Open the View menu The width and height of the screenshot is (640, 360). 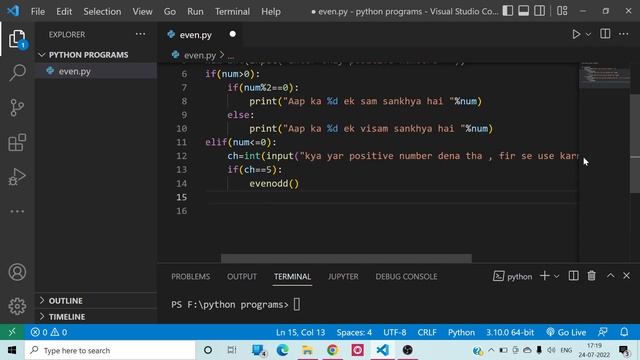[x=142, y=11]
